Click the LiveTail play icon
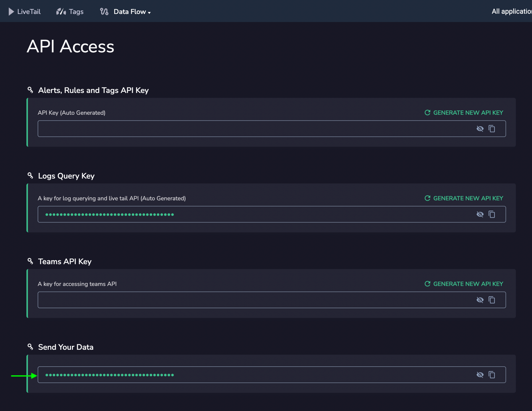Image resolution: width=532 pixels, height=411 pixels. click(11, 12)
